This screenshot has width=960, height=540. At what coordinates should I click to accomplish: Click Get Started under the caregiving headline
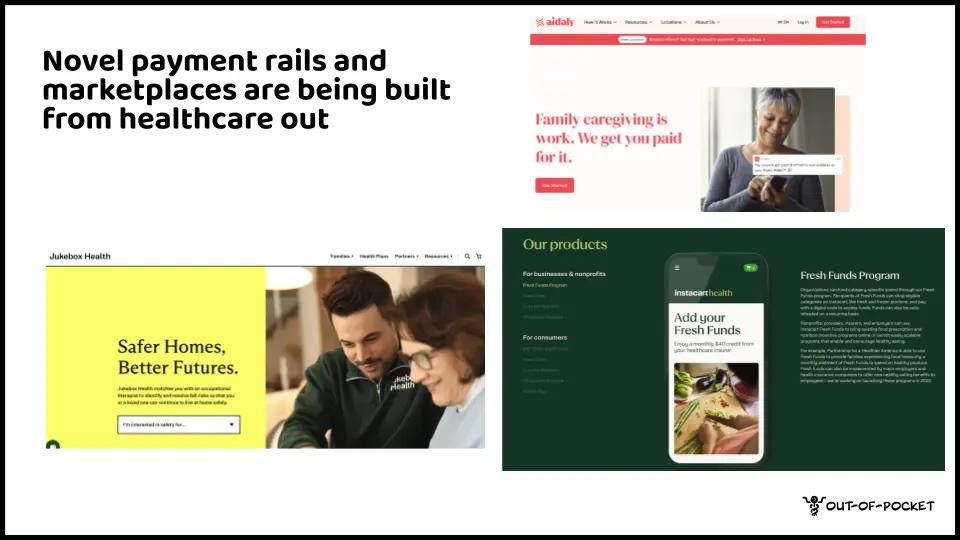[555, 186]
